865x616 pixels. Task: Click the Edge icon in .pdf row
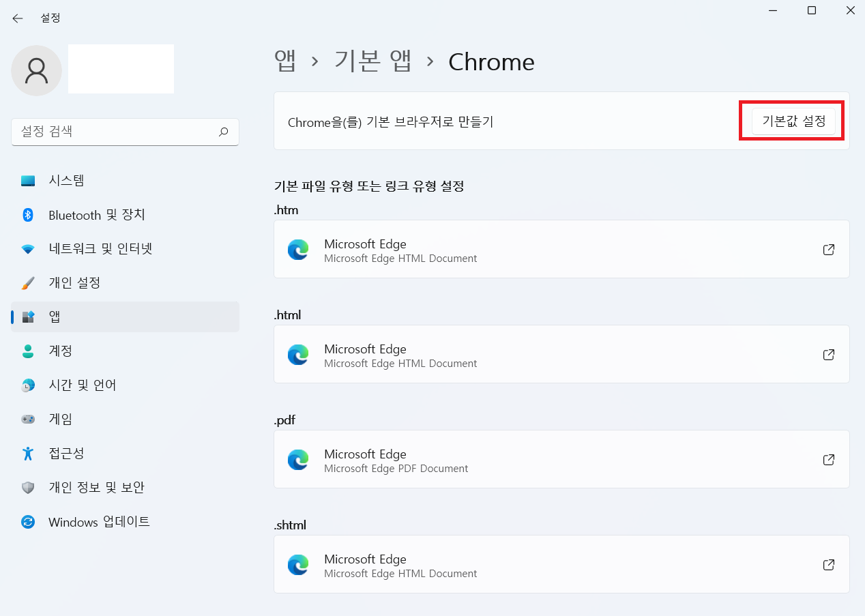pyautogui.click(x=298, y=460)
